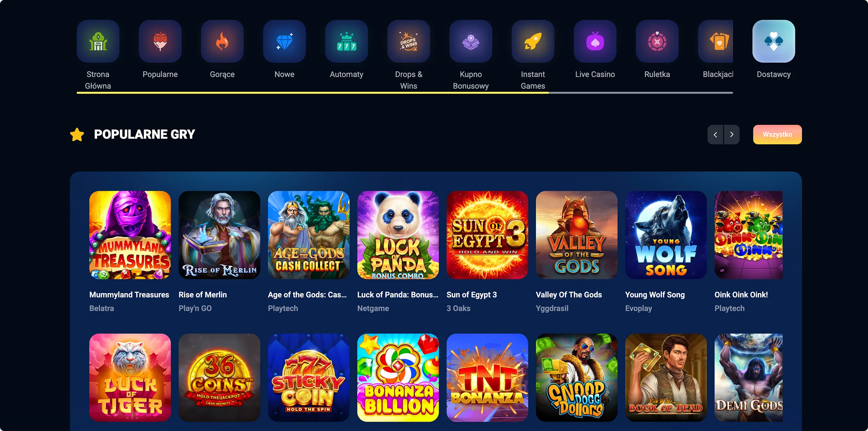
Task: Select the Instant Games rocket icon
Action: [x=533, y=41]
